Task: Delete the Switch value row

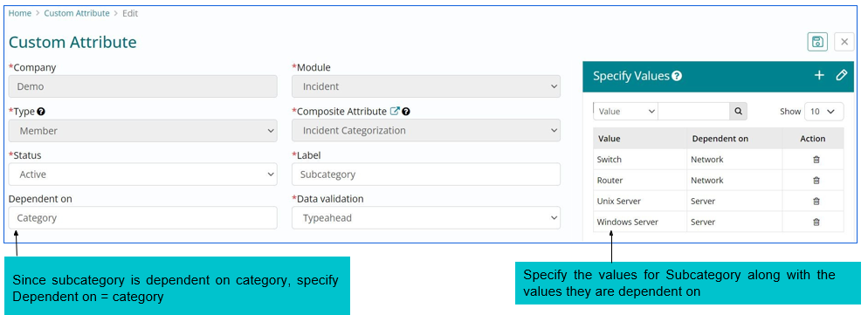Action: tap(816, 160)
